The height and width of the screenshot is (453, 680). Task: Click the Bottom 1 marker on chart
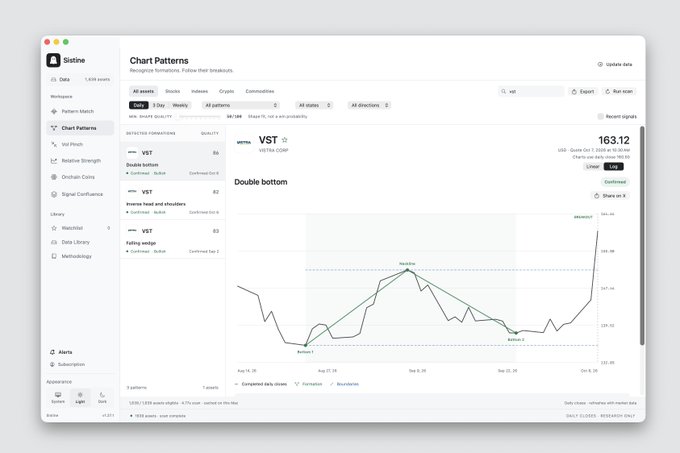point(306,345)
